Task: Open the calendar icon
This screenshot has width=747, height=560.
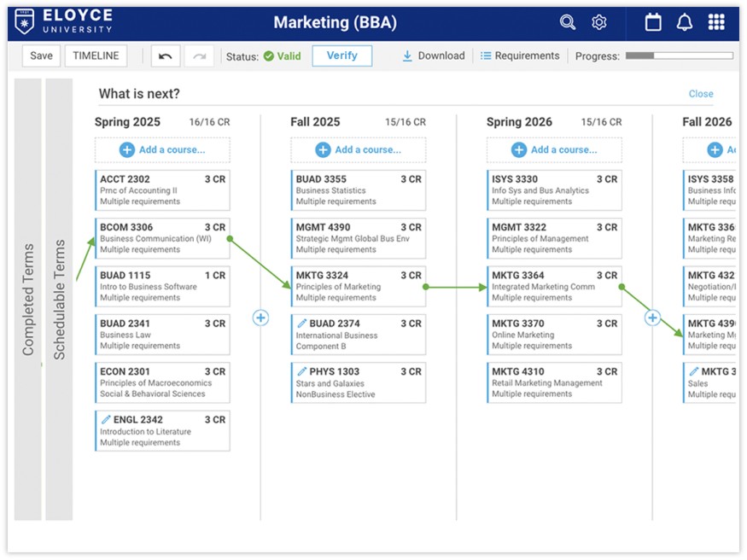Action: point(653,23)
